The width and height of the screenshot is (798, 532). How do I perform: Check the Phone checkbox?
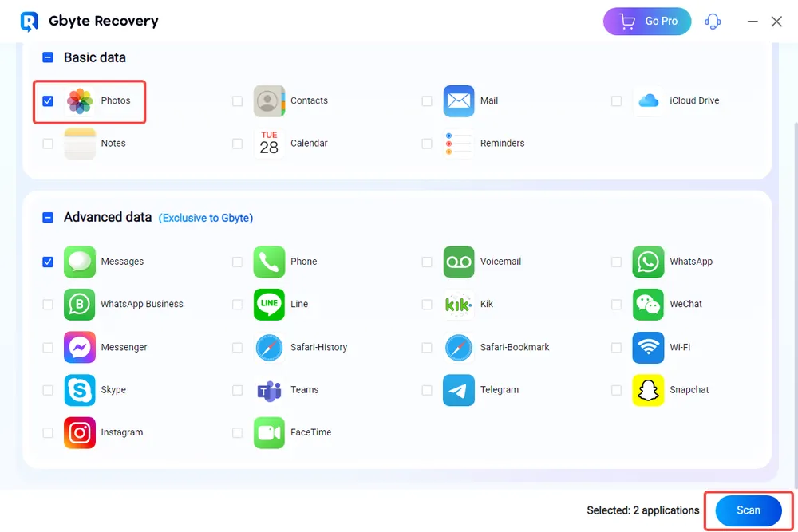(237, 262)
